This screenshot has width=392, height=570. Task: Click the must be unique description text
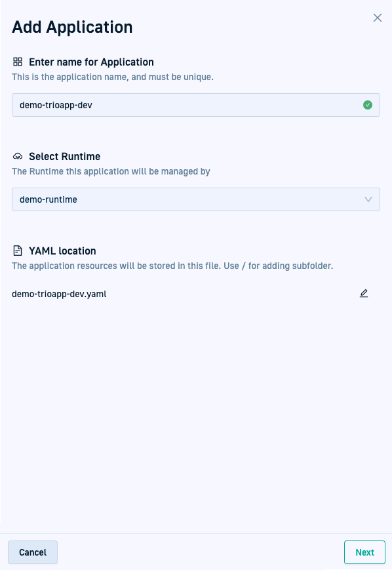point(113,77)
